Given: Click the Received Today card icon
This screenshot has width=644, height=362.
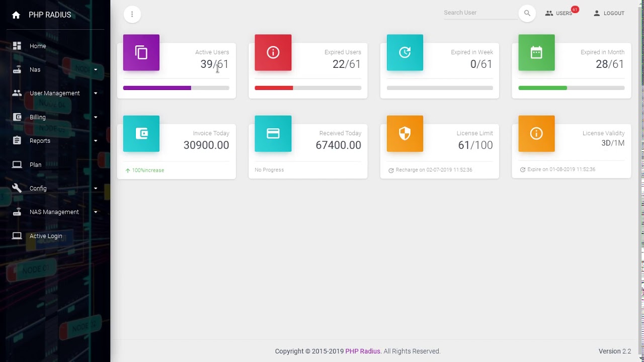Looking at the screenshot, I should point(273,134).
